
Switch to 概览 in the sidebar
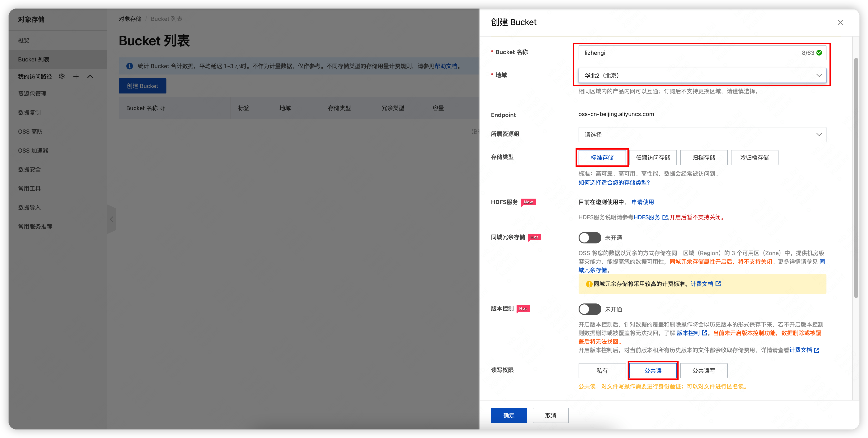pos(24,40)
